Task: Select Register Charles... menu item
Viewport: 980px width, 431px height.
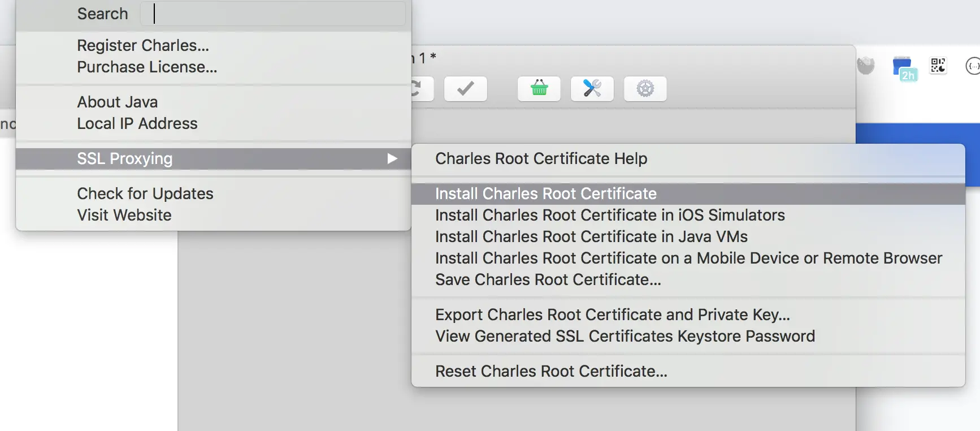Action: click(x=214, y=45)
